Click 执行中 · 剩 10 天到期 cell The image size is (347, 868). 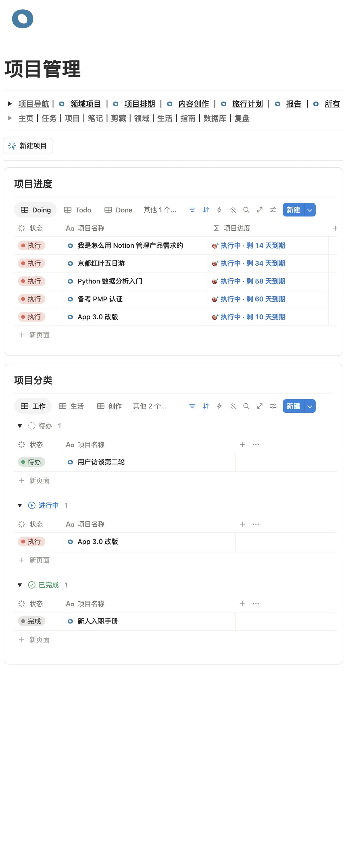tap(249, 317)
